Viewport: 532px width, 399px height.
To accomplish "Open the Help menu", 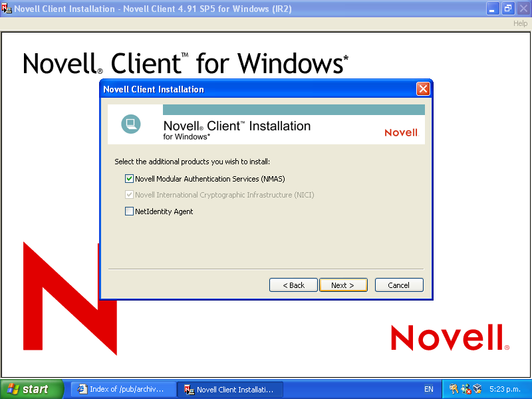I will pyautogui.click(x=520, y=23).
